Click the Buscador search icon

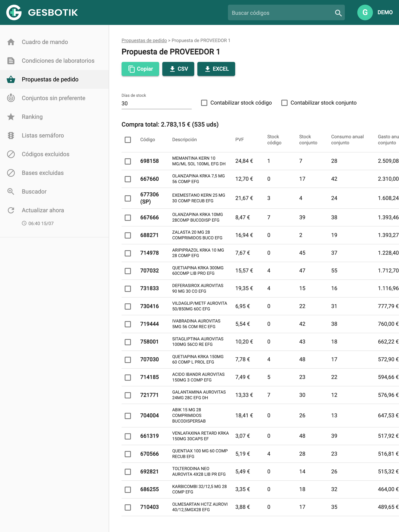[11, 191]
